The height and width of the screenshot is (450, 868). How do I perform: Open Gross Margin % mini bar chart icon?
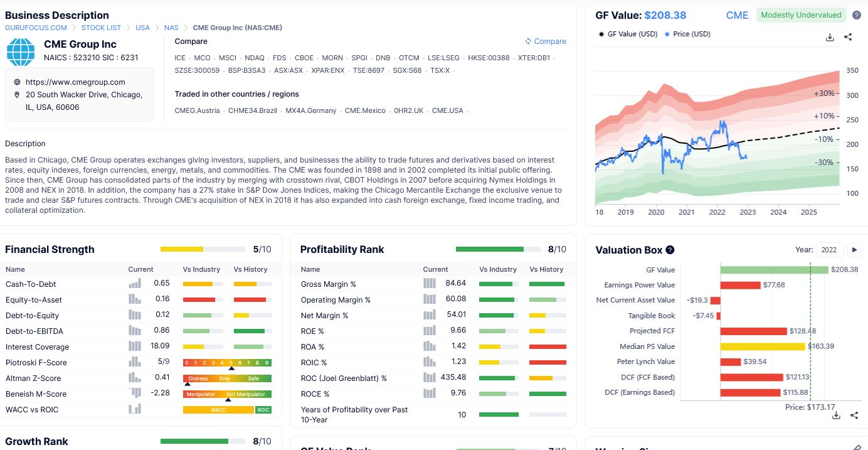(x=430, y=284)
